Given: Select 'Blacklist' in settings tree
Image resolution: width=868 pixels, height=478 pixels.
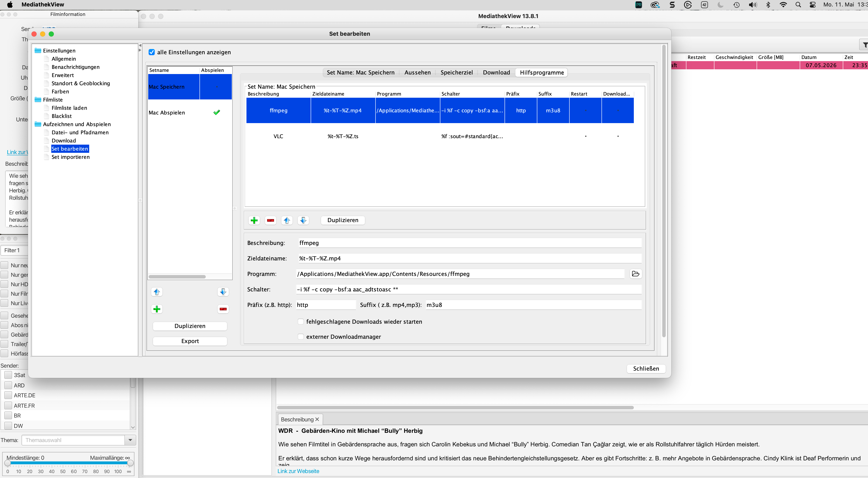Looking at the screenshot, I should click(62, 116).
